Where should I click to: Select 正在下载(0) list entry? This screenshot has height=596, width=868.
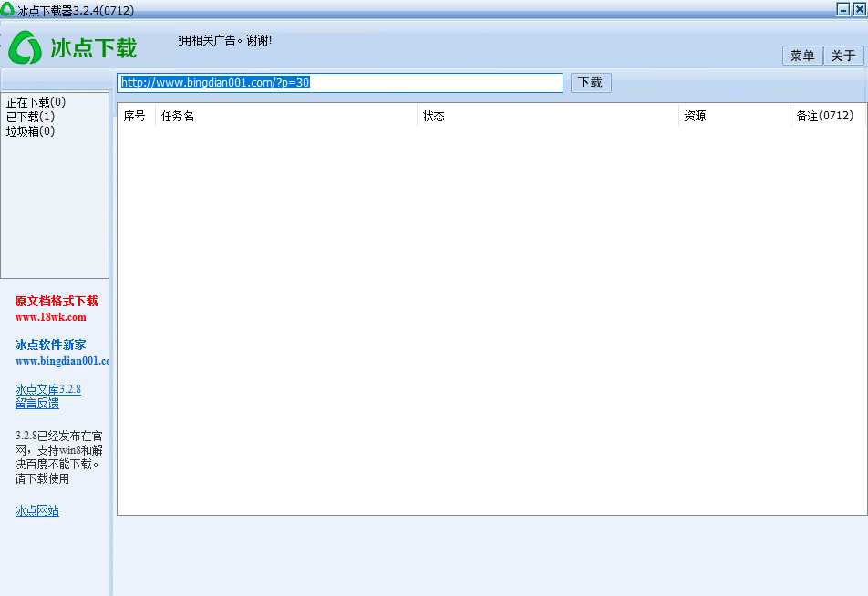(36, 102)
